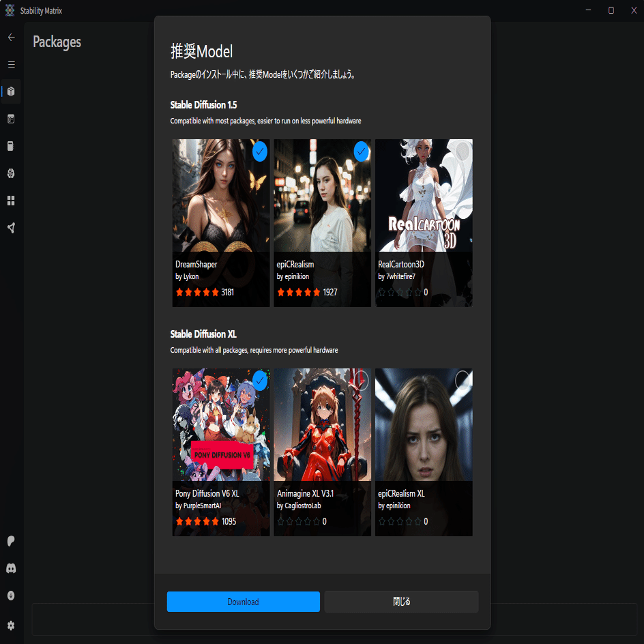Click the 'by 7whitefire7' author text

397,276
